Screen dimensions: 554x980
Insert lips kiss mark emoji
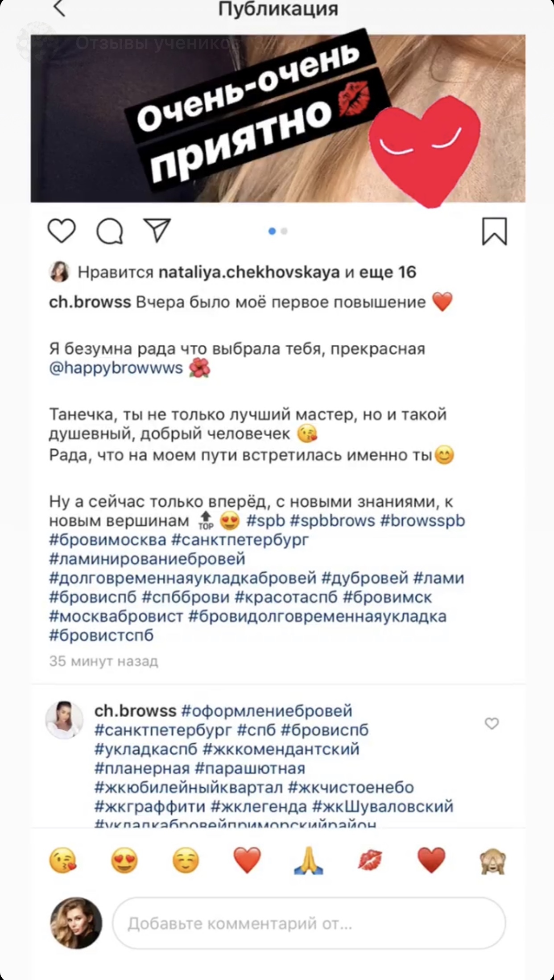[x=370, y=860]
